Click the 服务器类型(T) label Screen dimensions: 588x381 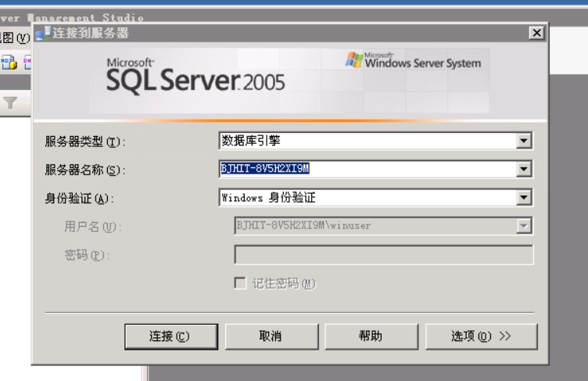pos(85,142)
